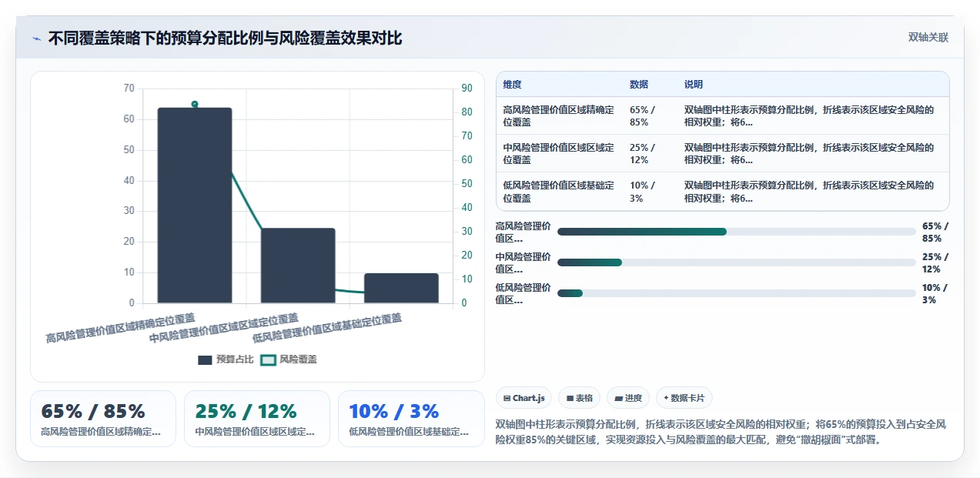Open the 65% / 85% data card
This screenshot has height=478, width=980.
(103, 419)
